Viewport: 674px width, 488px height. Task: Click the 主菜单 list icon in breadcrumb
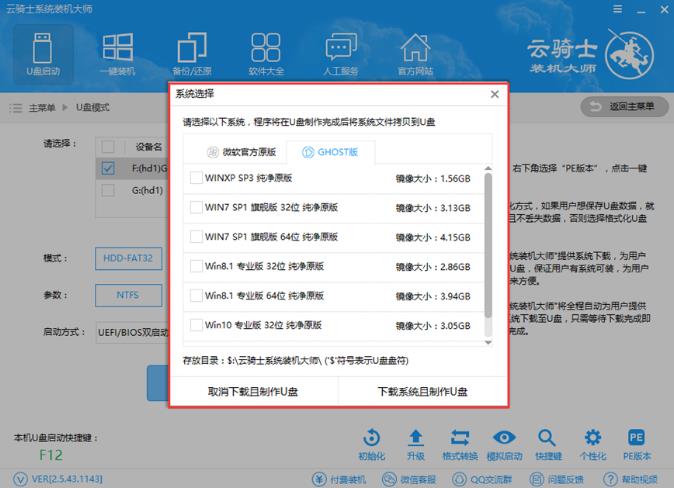coord(16,108)
